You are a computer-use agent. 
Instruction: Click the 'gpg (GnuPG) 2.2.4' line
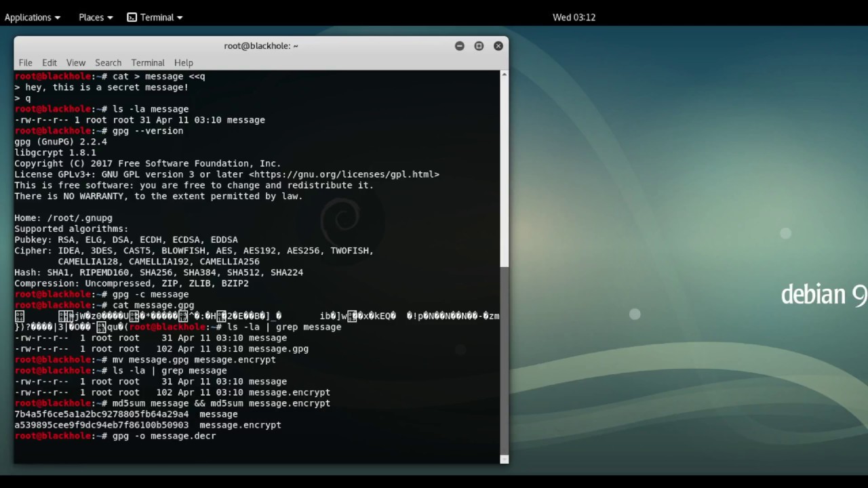(61, 142)
